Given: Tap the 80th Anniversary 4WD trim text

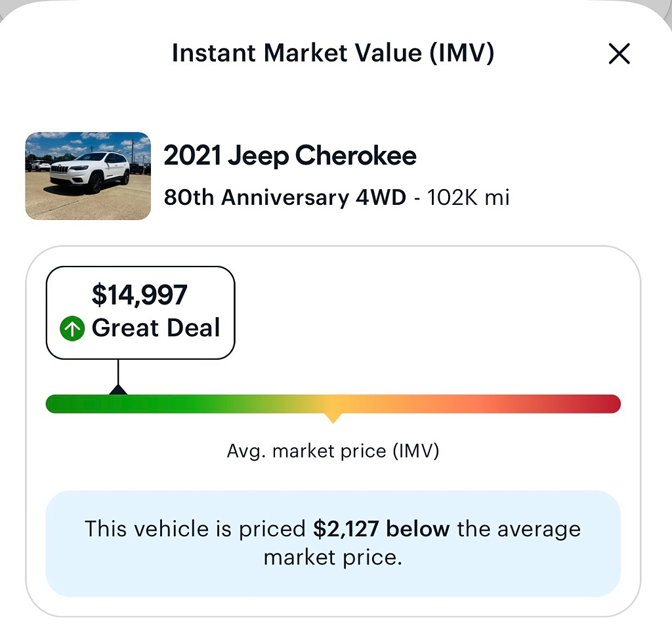Looking at the screenshot, I should [x=285, y=197].
